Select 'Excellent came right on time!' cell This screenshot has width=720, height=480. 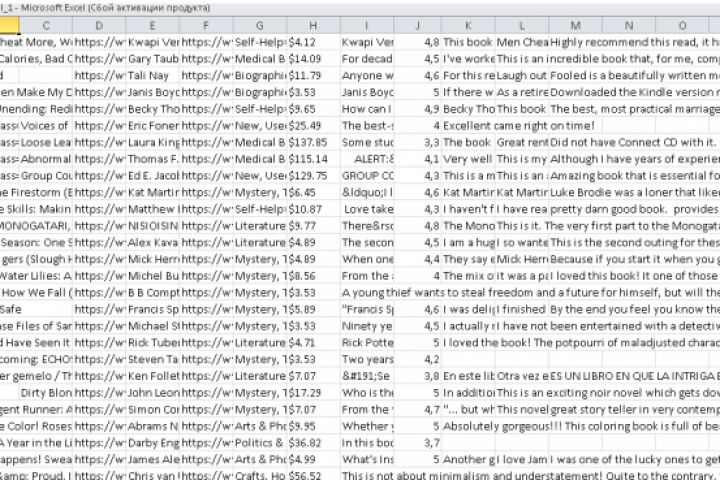coord(518,125)
